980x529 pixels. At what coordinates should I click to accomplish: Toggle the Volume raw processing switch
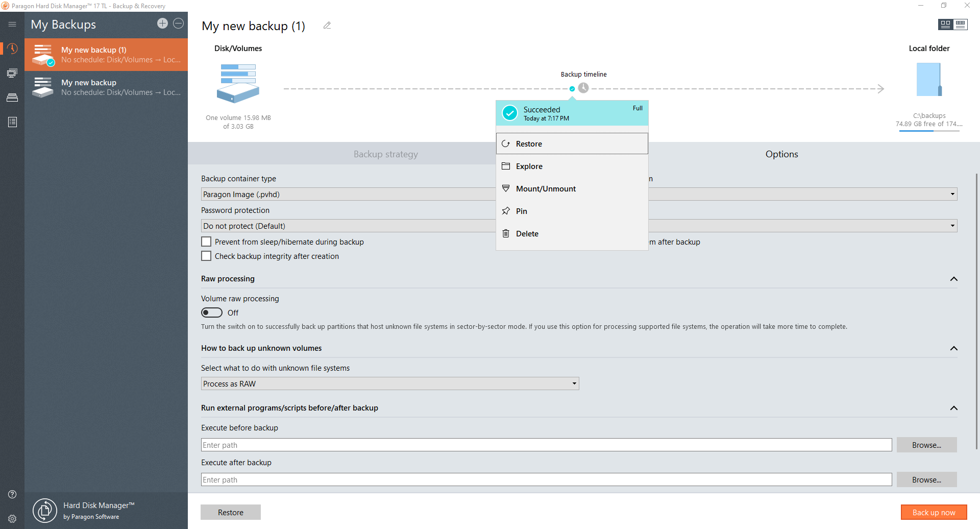tap(212, 312)
